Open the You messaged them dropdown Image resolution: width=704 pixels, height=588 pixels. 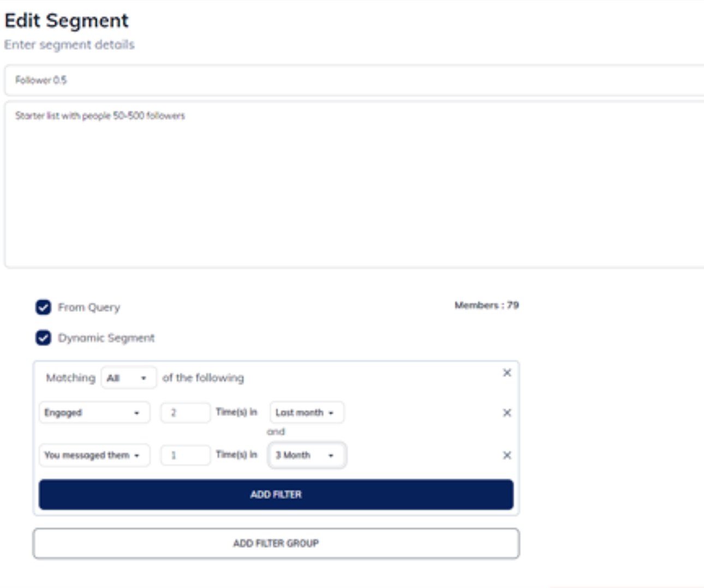click(94, 455)
